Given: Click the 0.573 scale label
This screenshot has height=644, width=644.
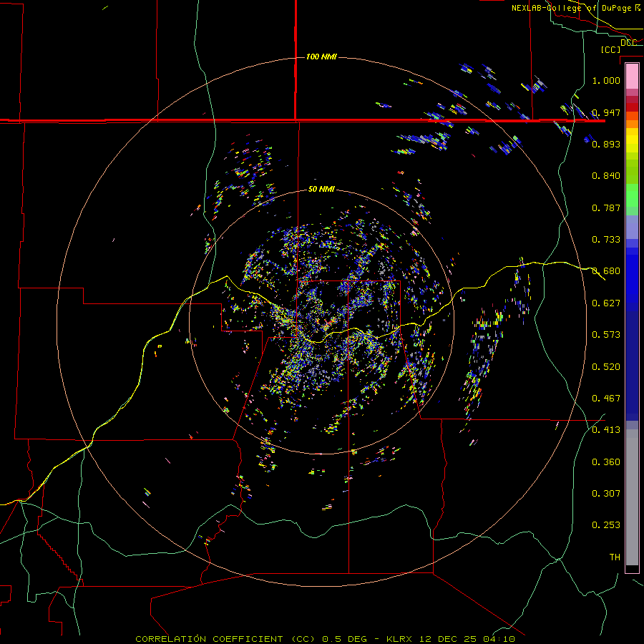Looking at the screenshot, I should (606, 335).
